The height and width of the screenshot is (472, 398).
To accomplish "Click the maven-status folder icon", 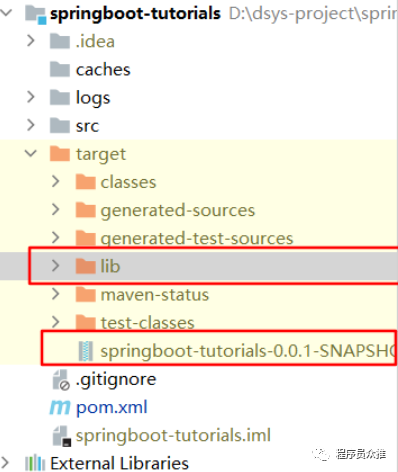I will (86, 294).
